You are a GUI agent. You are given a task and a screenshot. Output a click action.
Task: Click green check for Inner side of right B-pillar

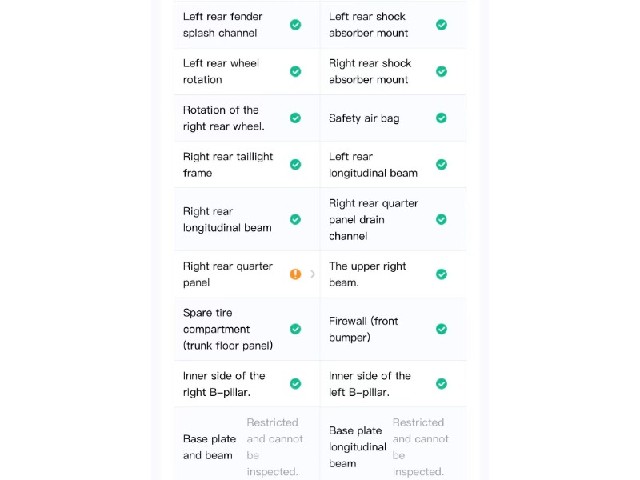(296, 384)
